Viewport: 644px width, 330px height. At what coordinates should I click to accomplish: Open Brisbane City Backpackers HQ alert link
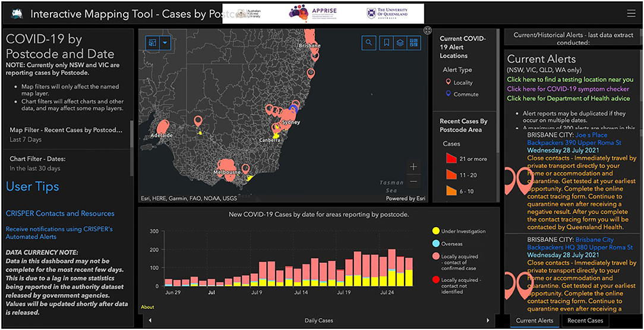click(x=581, y=243)
